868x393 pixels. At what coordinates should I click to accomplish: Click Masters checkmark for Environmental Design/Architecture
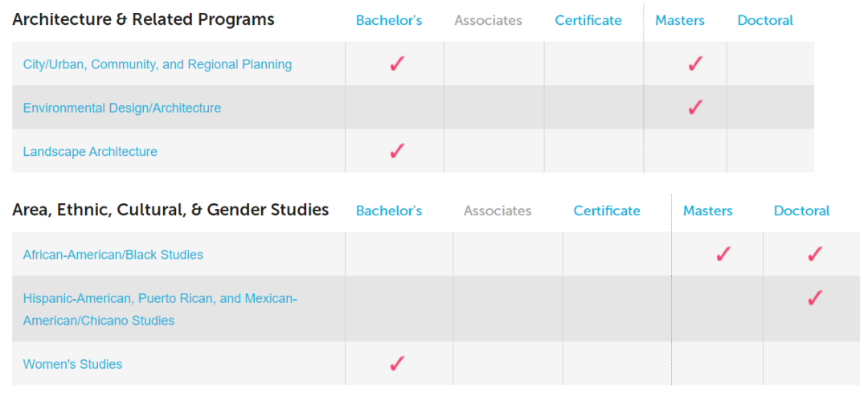tap(695, 107)
